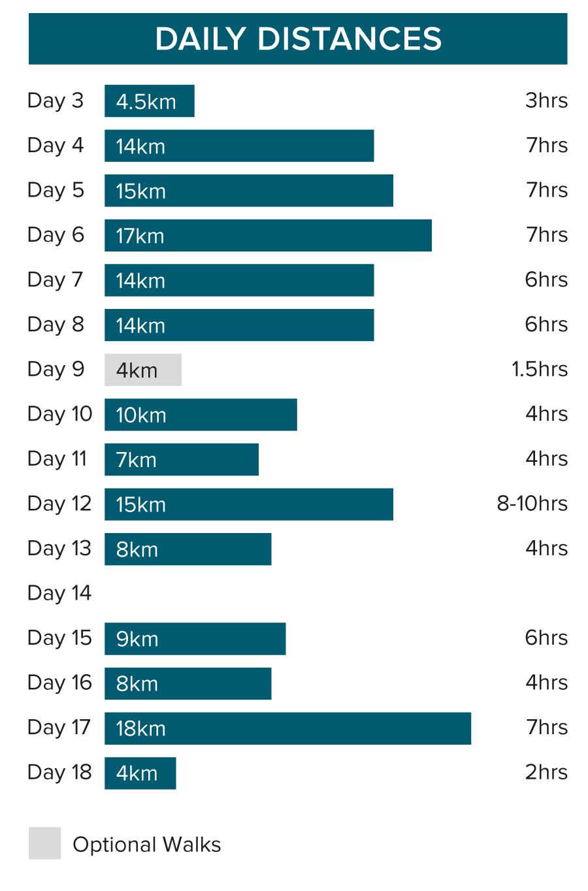Click the 1.5hrs duration for Day 9

[x=540, y=369]
